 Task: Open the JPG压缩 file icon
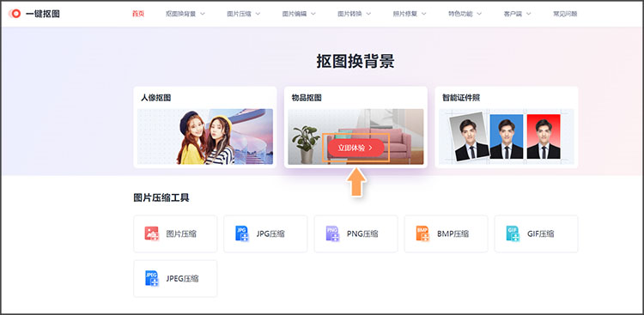click(242, 233)
